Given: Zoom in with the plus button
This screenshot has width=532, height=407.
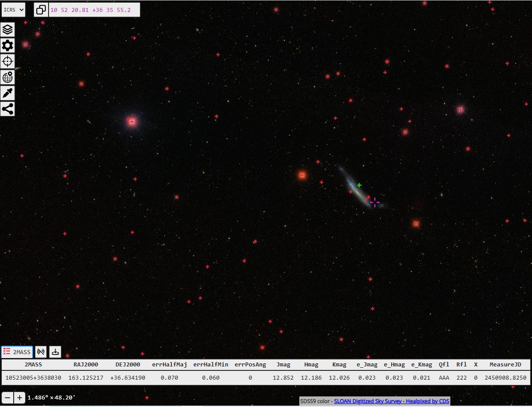Looking at the screenshot, I should point(19,397).
